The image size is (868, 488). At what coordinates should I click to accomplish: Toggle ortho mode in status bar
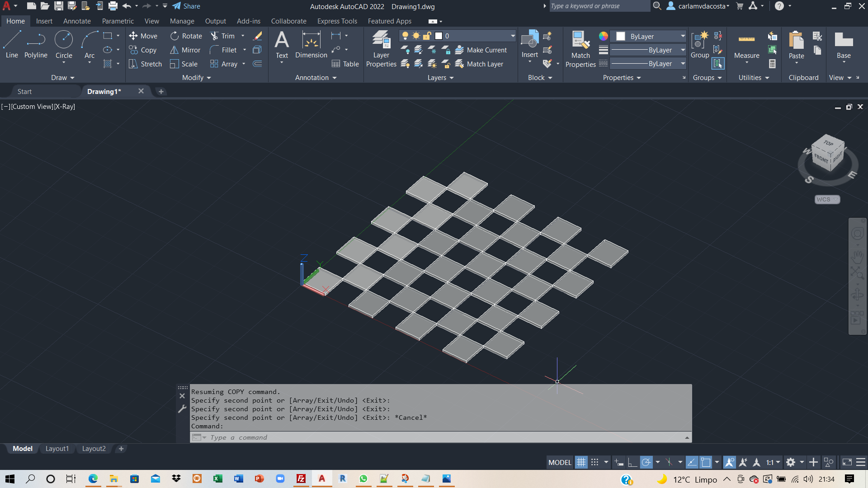[632, 462]
